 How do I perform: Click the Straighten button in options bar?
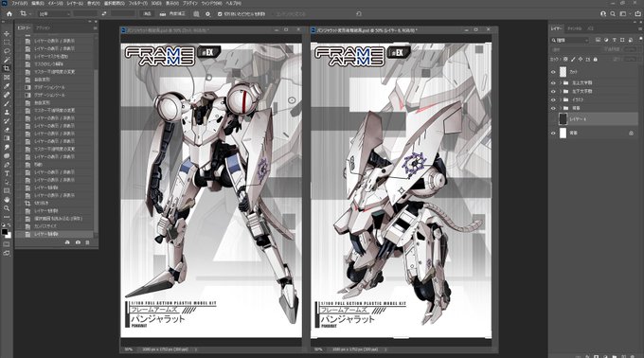point(172,13)
